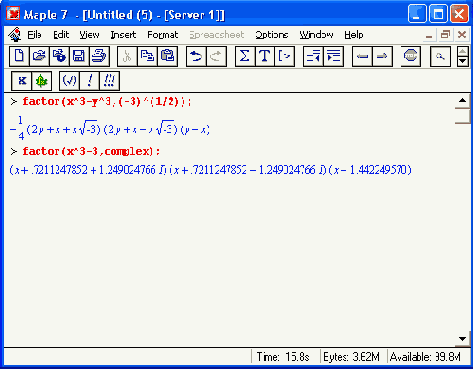Insert a new execution group with the [> button
Image resolution: width=473 pixels, height=369 pixels.
[x=284, y=56]
